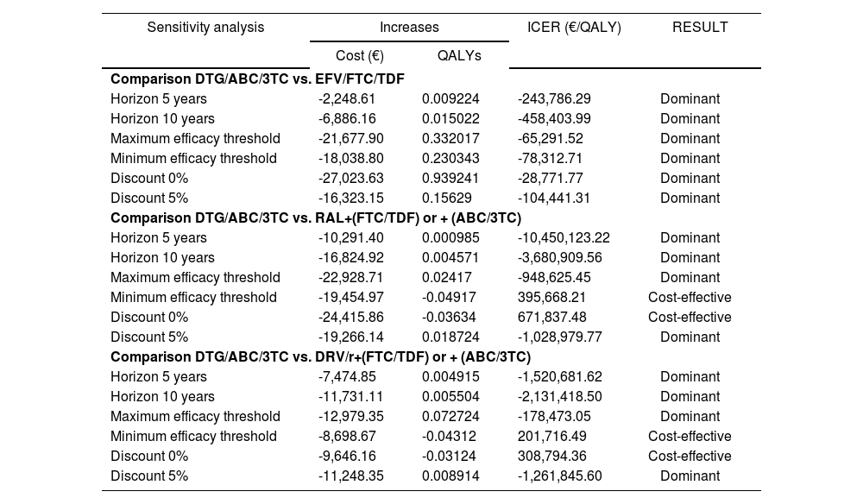Select the 'Comparison DTG/ABC/3TC vs. EFV/FTC/TDF' section heading
863x504 pixels.
257,79
